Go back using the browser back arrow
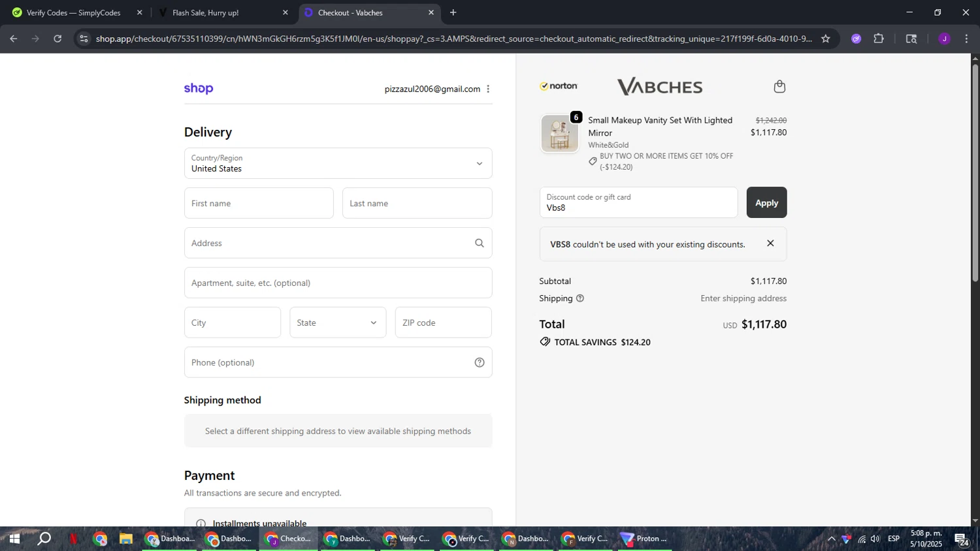This screenshot has height=551, width=980. (x=14, y=39)
